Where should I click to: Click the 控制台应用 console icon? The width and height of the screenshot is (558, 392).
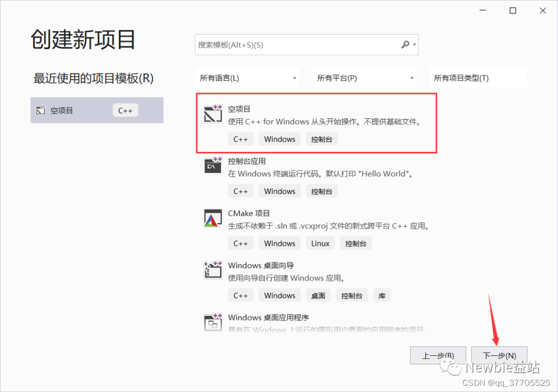(x=213, y=165)
